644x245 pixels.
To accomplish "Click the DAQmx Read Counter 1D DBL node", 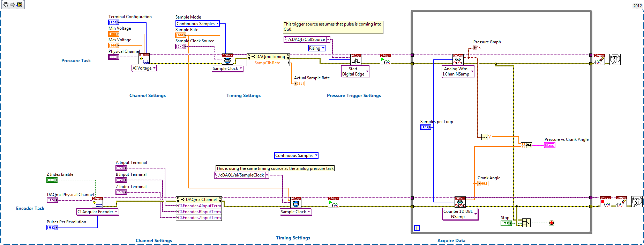I will tap(460, 202).
